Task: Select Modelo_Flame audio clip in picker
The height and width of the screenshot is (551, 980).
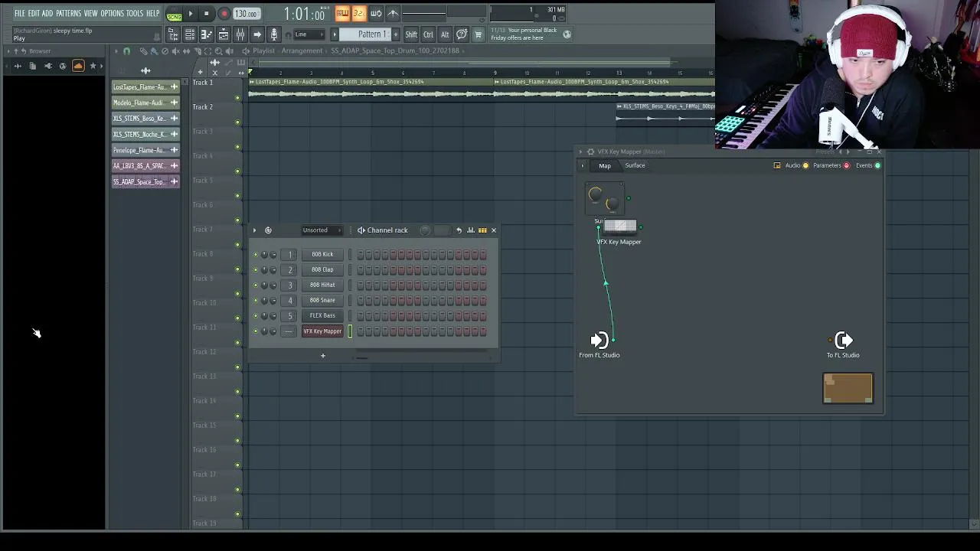Action: click(145, 103)
